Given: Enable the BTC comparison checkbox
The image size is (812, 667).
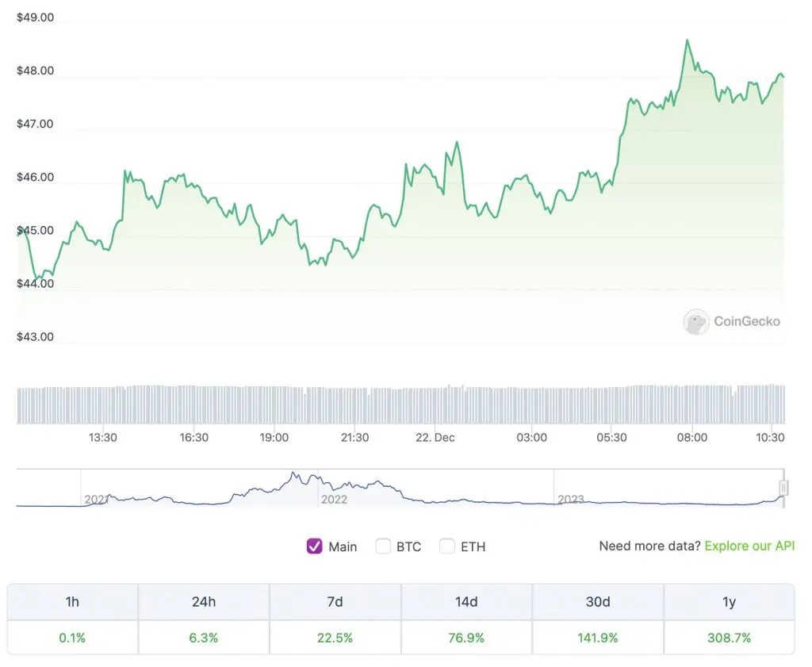Looking at the screenshot, I should (x=383, y=546).
